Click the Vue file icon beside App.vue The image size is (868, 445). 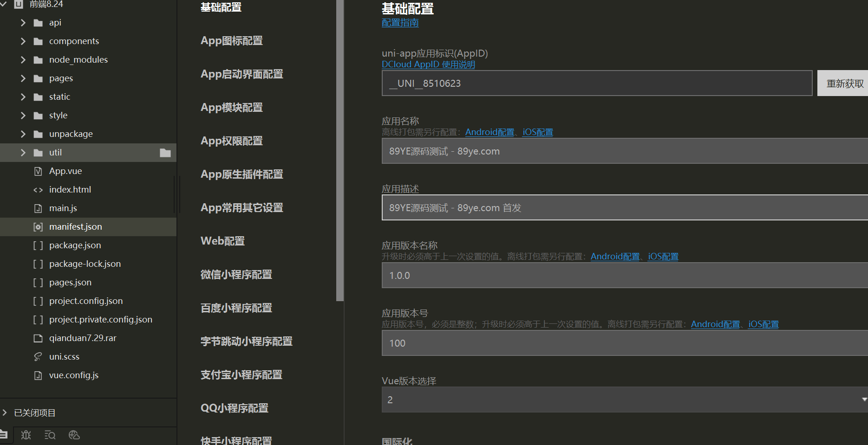coord(38,171)
